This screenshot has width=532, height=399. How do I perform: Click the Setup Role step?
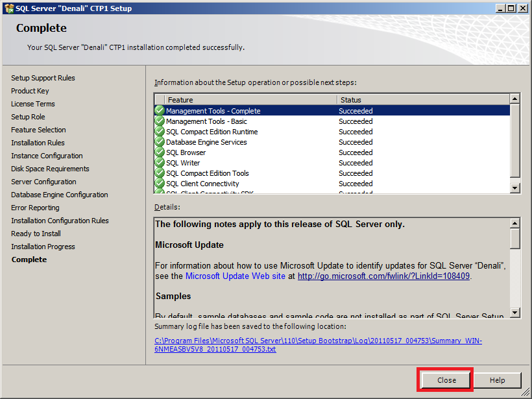[28, 117]
